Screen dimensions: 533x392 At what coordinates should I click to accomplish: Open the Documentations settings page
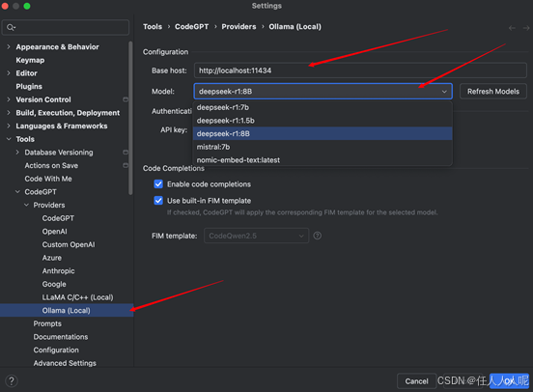(61, 337)
